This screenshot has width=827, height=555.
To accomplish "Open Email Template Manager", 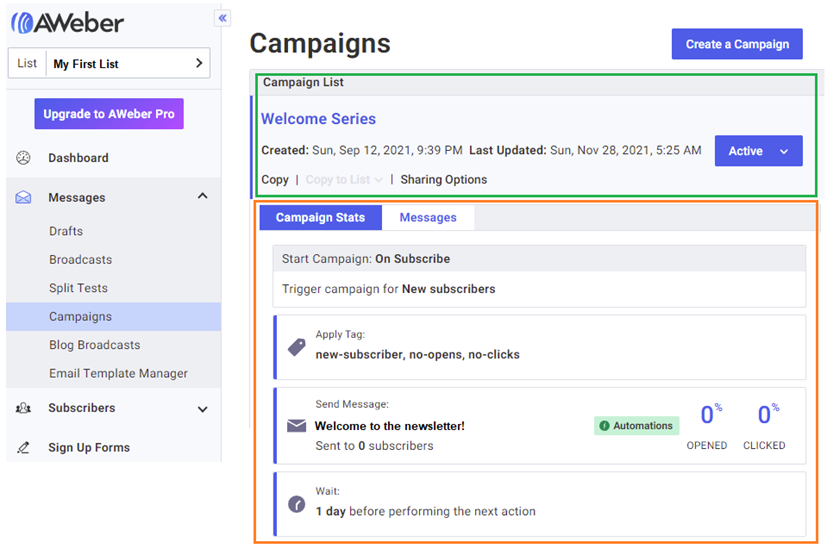I will pos(118,374).
